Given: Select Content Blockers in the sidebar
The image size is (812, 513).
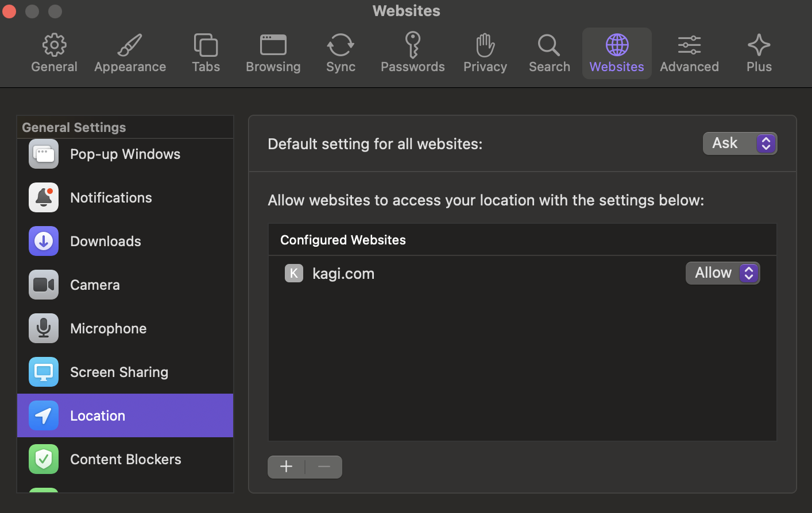Looking at the screenshot, I should (125, 459).
